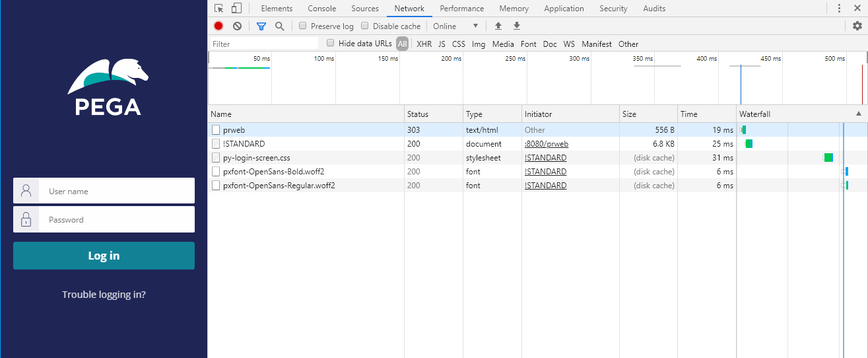Sort by Name column header
The image size is (868, 358).
click(x=306, y=114)
